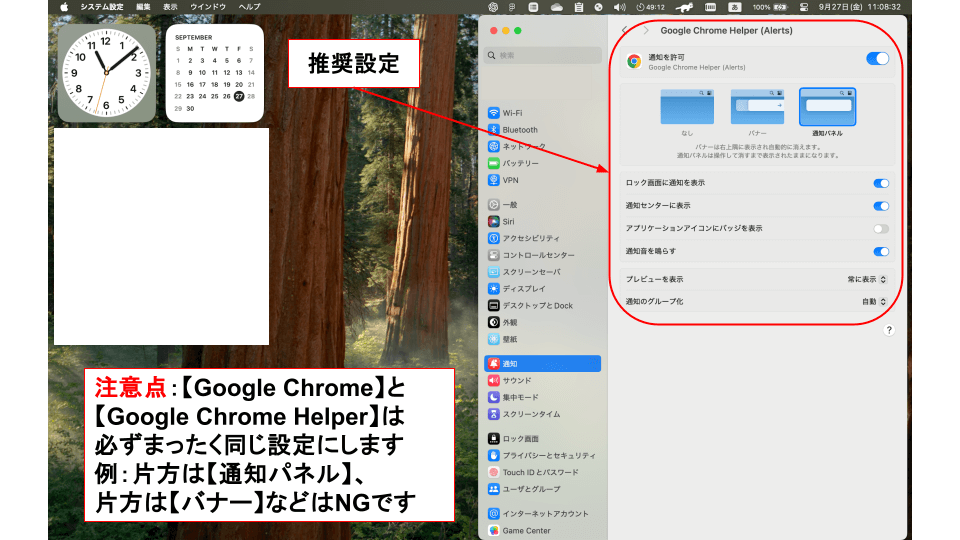Toggle 通知音を鳴らす switch
Viewport: 960px width, 540px height.
[x=881, y=252]
